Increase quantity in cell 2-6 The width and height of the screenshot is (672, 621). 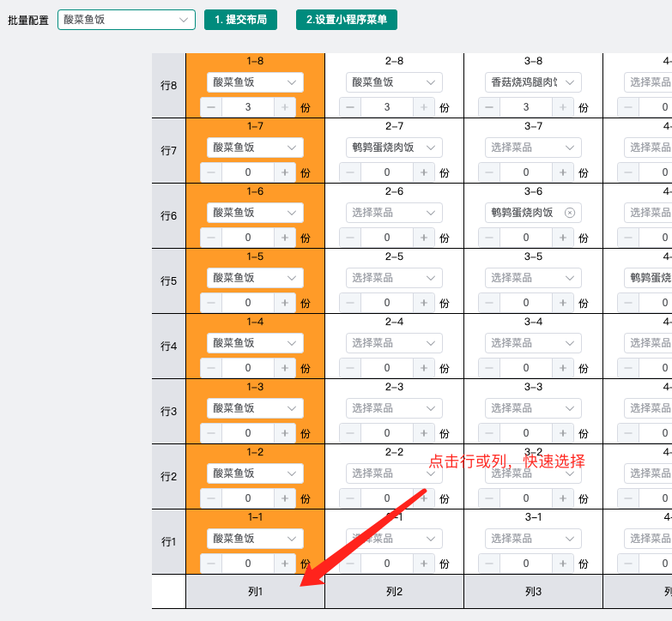click(424, 238)
